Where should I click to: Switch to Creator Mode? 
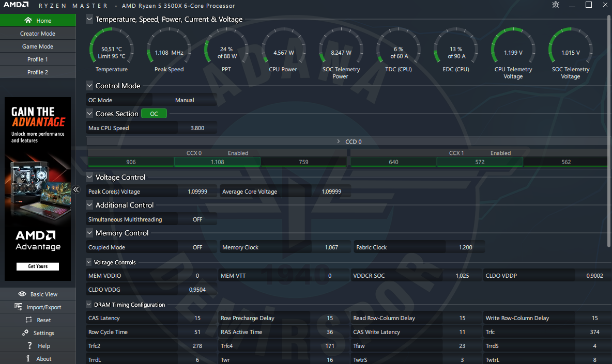[38, 34]
